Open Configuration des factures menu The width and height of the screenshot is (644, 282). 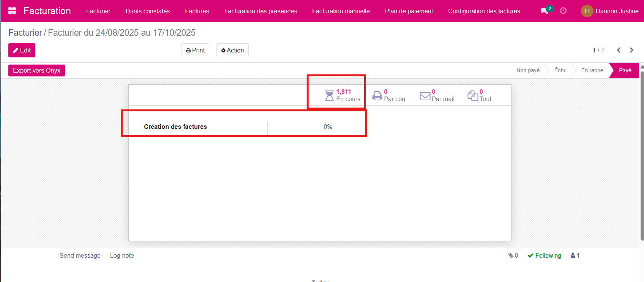(484, 11)
